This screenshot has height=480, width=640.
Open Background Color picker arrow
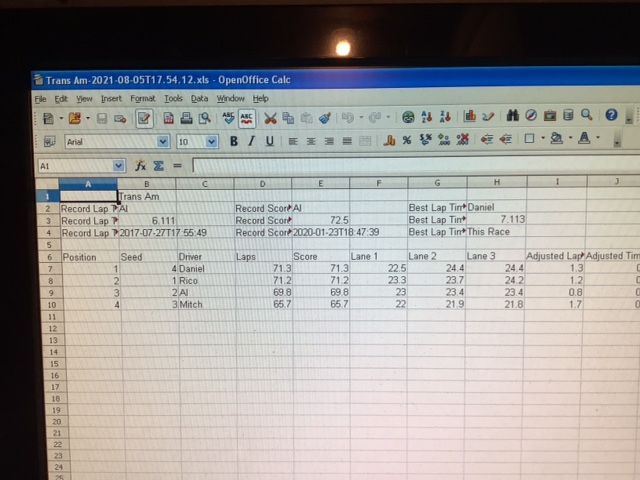(x=570, y=138)
